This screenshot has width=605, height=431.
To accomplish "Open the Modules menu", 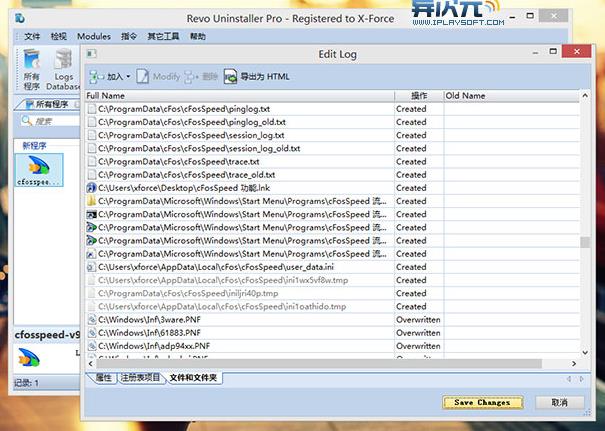I will point(94,37).
